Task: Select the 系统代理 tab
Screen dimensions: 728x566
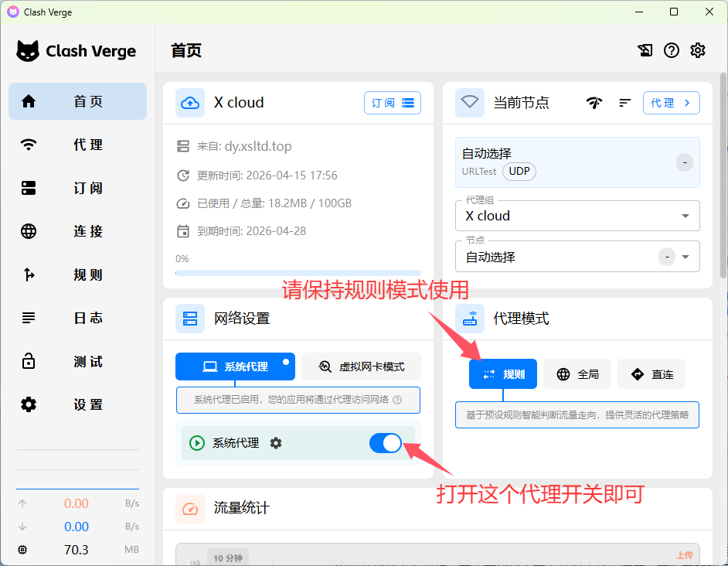Action: [x=235, y=367]
